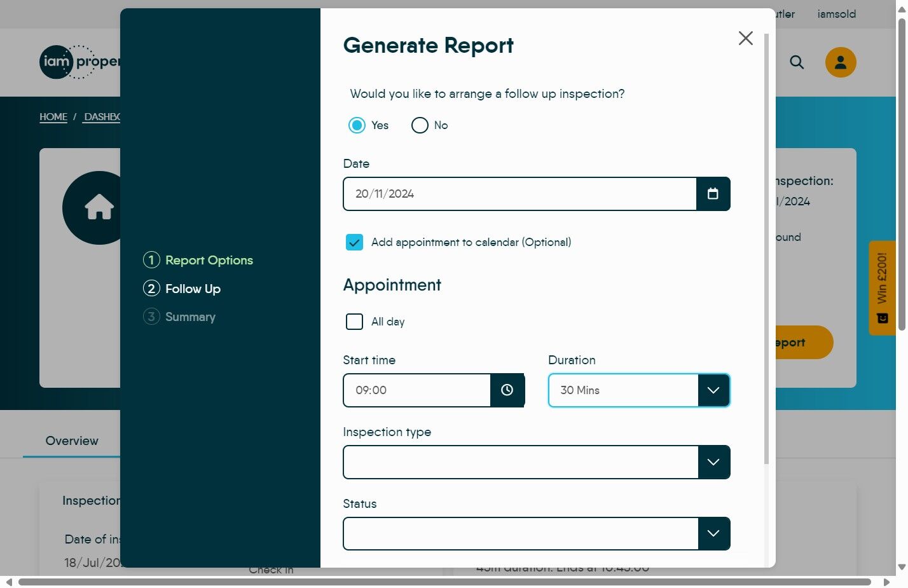908x588 pixels.
Task: Follow the HOME breadcrumb link
Action: pos(53,117)
